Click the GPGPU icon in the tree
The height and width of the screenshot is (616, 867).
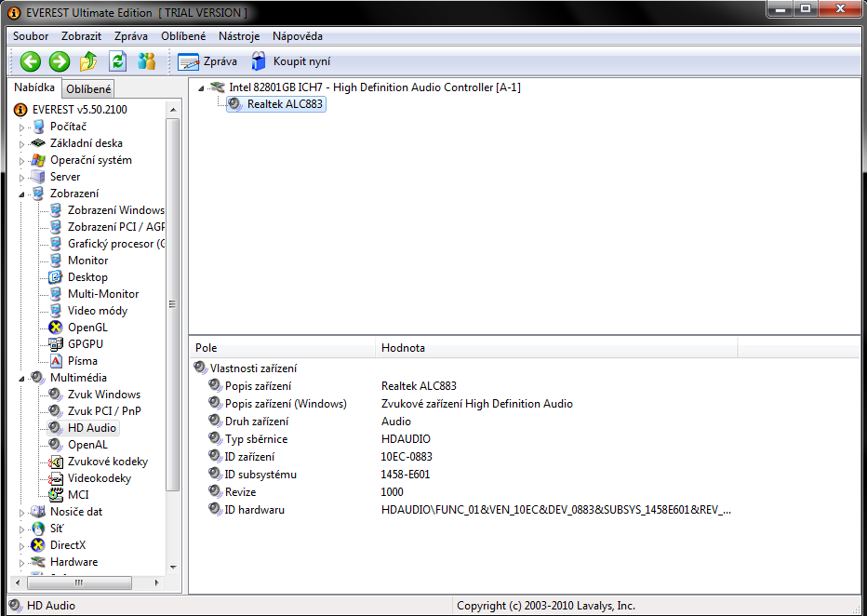[55, 344]
